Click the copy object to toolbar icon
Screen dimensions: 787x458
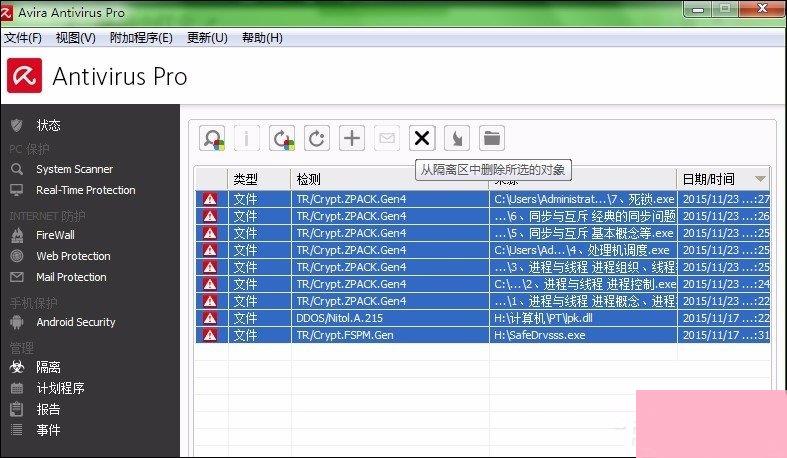[x=457, y=138]
